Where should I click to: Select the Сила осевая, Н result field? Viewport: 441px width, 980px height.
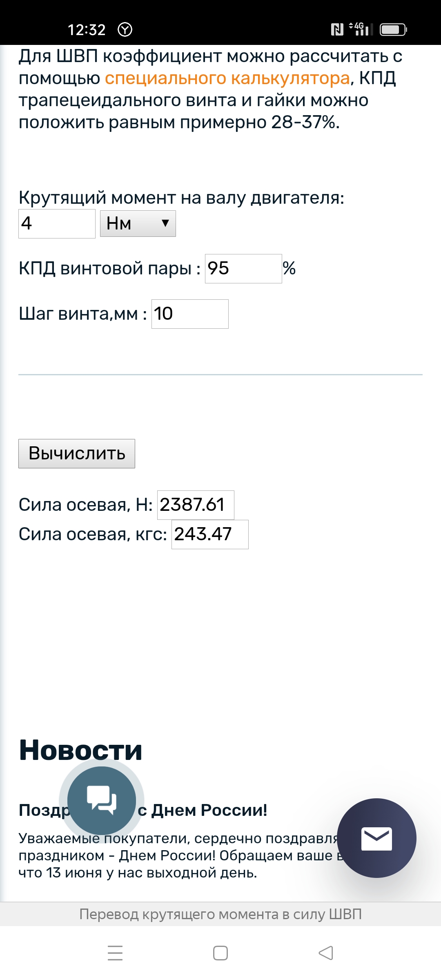click(196, 505)
